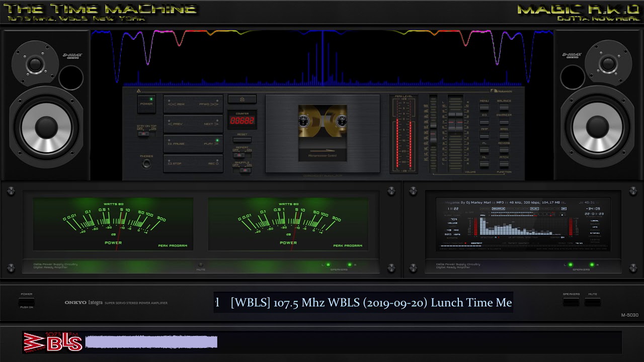644x362 pixels.
Task: Seek on the display's track position bar
Action: point(523,246)
